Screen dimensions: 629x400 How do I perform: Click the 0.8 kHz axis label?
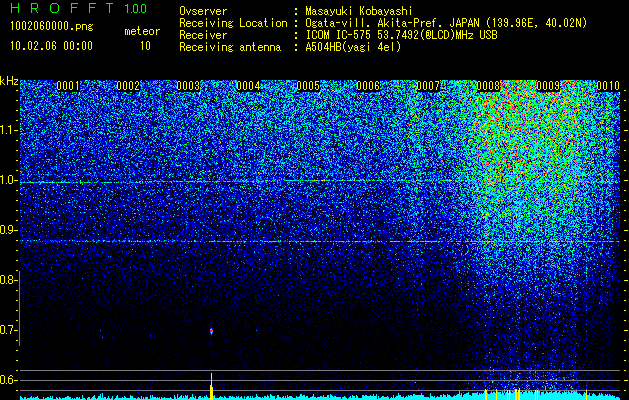pos(7,280)
